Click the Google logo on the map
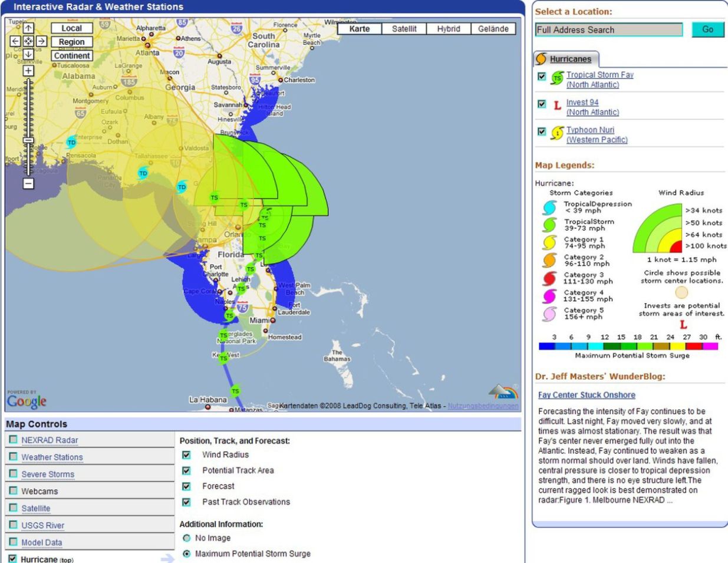Viewport: 728px width, 563px height. click(27, 401)
